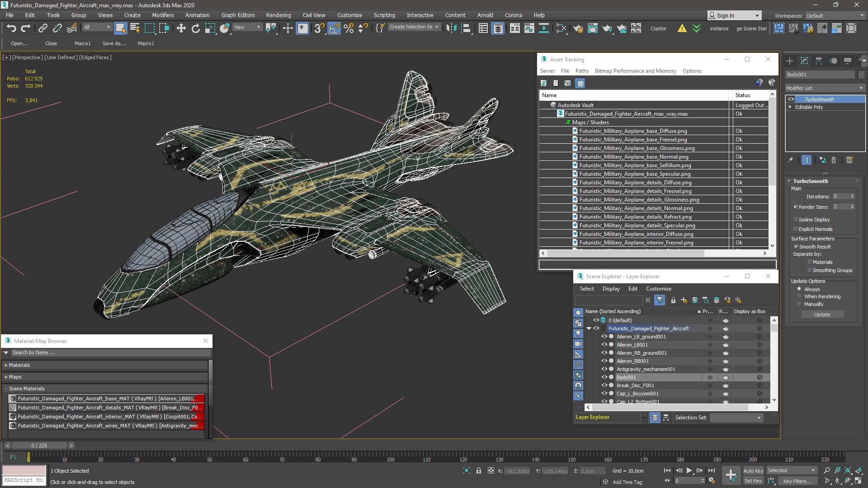Choose the Select and Move tool
The width and height of the screenshot is (868, 488).
[181, 28]
